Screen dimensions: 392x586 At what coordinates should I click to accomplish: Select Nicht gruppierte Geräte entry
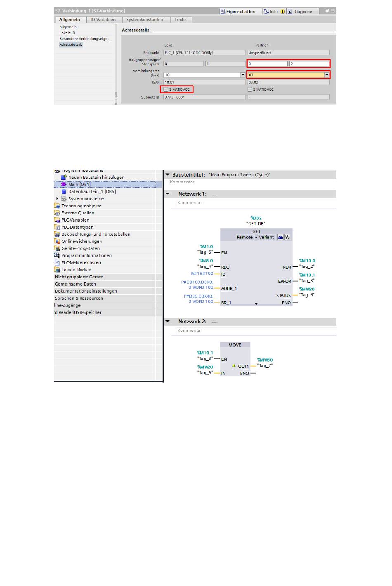click(79, 277)
